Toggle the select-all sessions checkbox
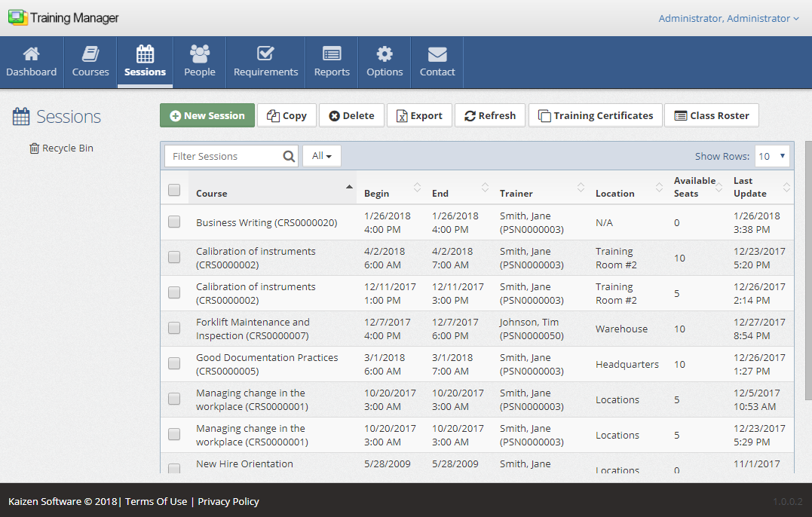Image resolution: width=812 pixels, height=517 pixels. [174, 190]
